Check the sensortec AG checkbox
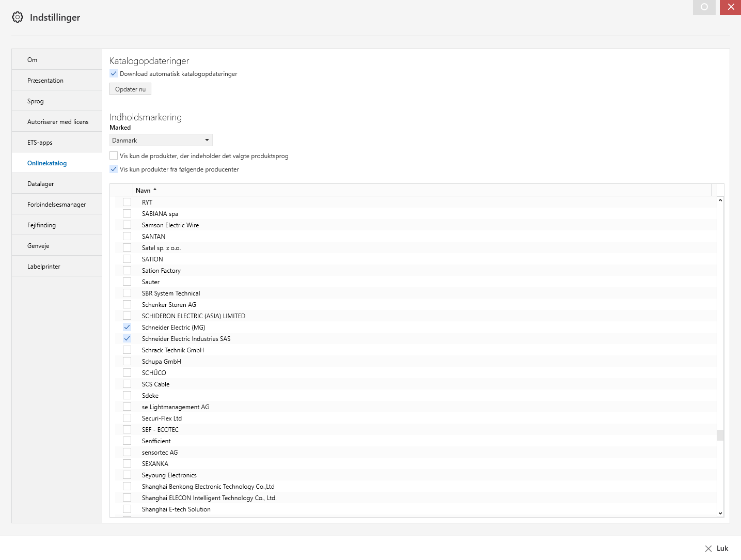This screenshot has height=560, width=741. coord(127,452)
